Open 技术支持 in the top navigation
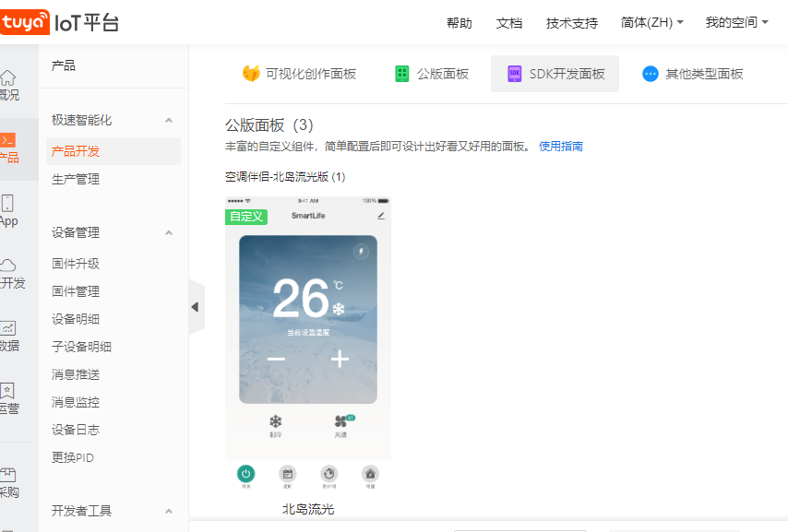 (572, 23)
